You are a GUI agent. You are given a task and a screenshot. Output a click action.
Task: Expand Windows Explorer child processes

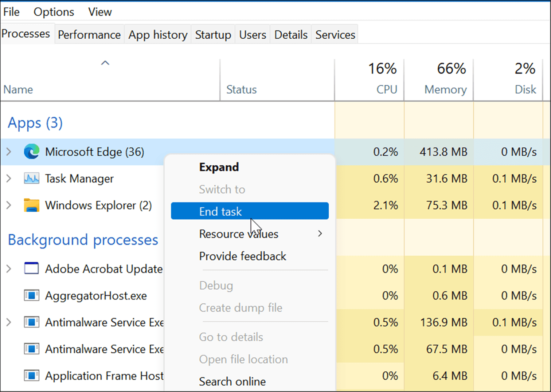9,205
